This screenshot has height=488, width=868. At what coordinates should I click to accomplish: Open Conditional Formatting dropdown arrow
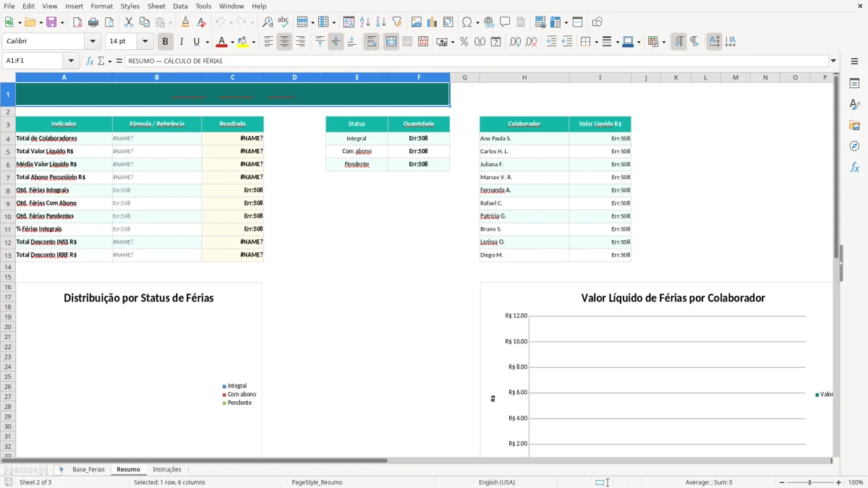pos(663,42)
